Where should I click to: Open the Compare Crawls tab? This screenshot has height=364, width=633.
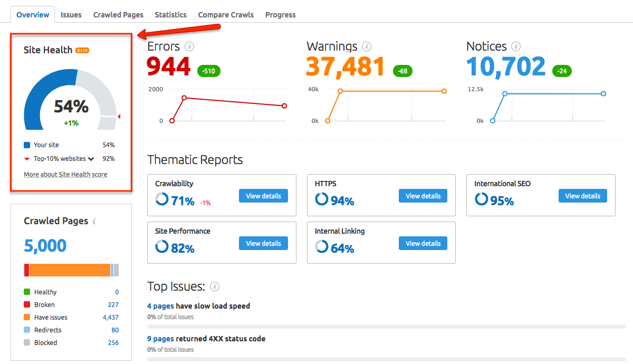[226, 14]
